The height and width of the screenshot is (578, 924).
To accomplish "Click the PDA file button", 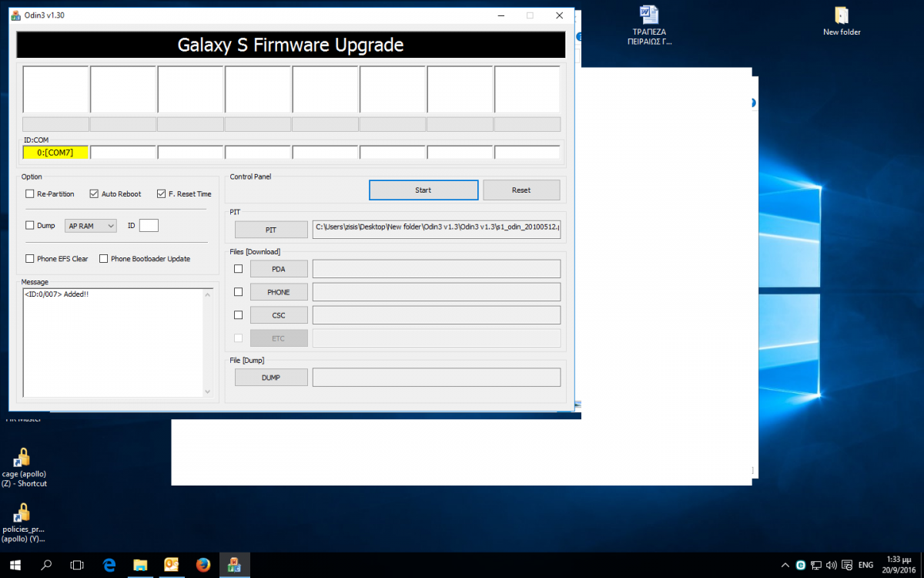I will (x=279, y=269).
